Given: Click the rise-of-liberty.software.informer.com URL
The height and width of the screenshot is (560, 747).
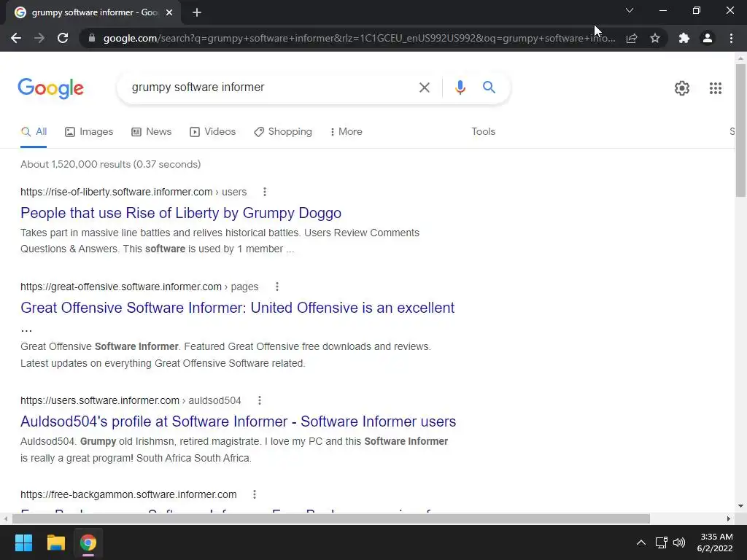Looking at the screenshot, I should pyautogui.click(x=116, y=192).
